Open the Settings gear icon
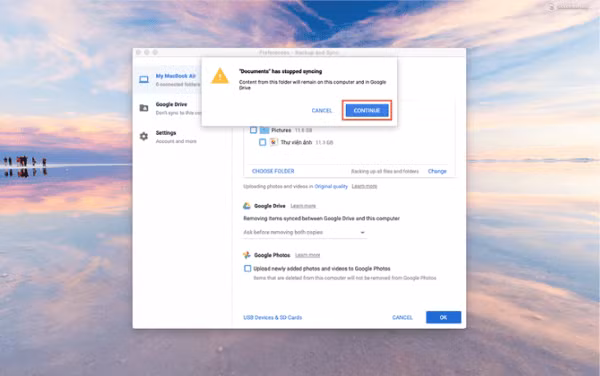Viewport: 600px width, 376px height. point(144,136)
